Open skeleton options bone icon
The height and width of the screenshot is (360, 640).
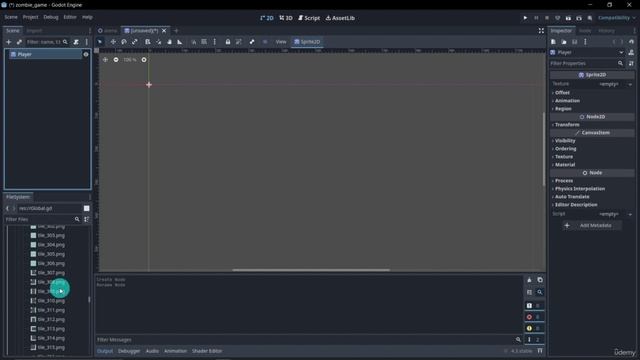[x=252, y=42]
